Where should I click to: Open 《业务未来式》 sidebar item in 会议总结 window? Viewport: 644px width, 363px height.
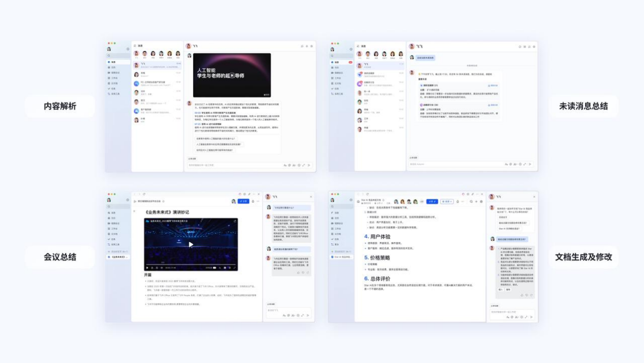[x=118, y=257]
